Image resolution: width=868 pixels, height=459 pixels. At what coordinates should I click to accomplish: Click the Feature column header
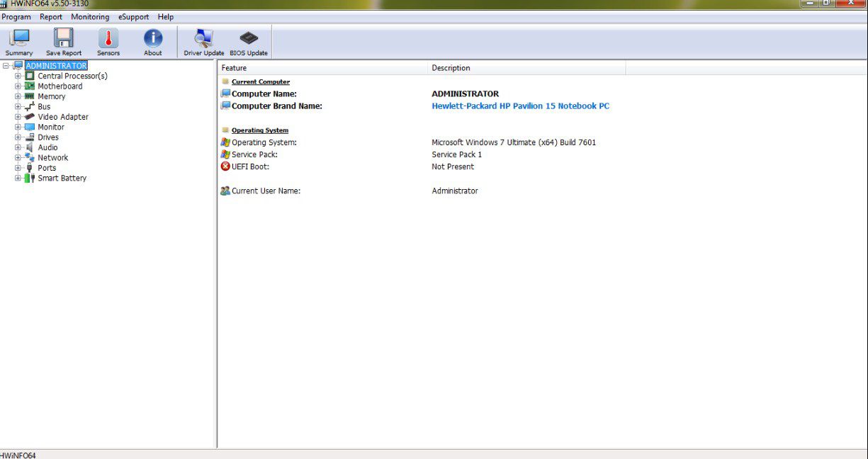tap(234, 68)
